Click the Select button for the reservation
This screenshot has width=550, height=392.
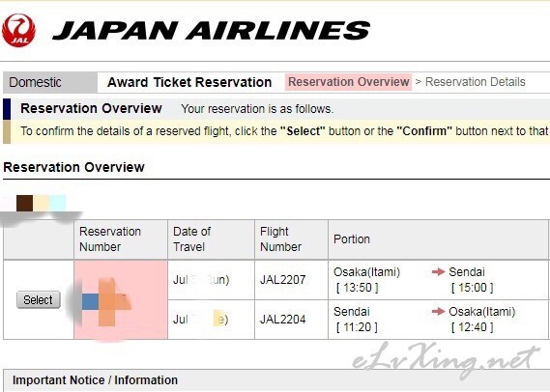[39, 300]
